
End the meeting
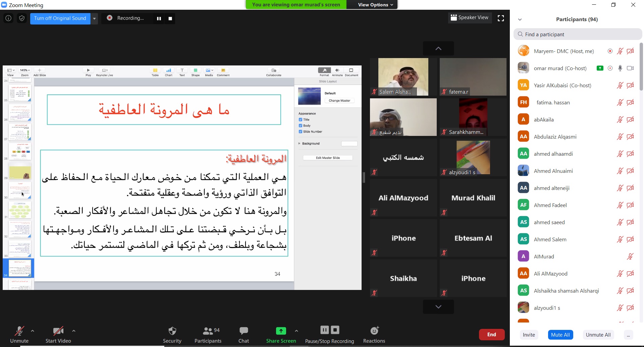(491, 335)
